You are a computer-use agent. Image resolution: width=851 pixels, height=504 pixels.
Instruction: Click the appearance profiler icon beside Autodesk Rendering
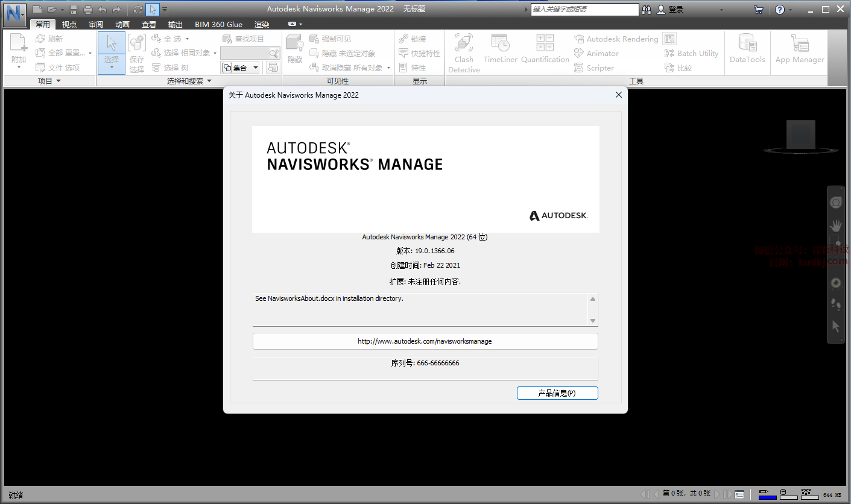pyautogui.click(x=669, y=39)
